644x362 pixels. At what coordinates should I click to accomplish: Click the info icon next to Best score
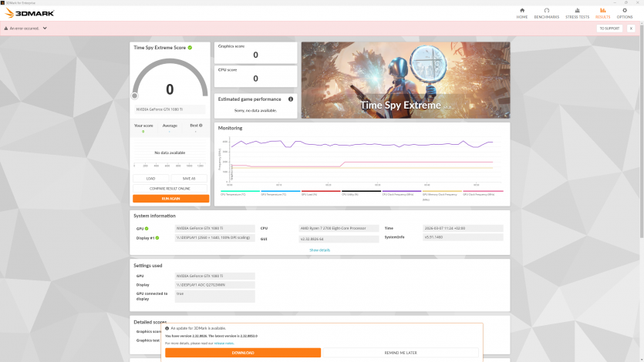201,125
